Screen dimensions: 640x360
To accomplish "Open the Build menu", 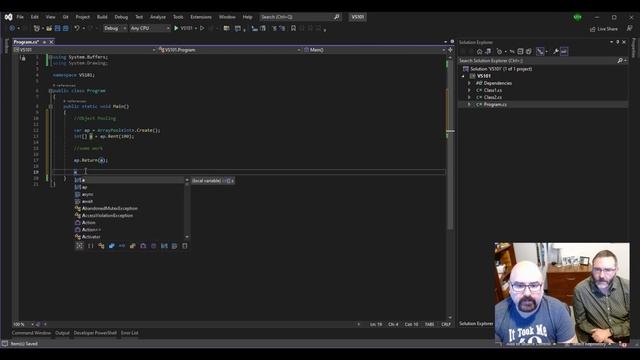I will tap(102, 17).
